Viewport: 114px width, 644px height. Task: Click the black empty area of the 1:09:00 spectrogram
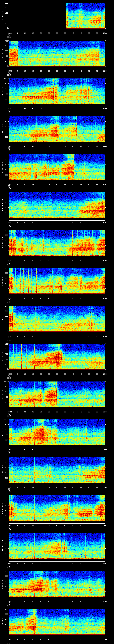tap(37, 16)
